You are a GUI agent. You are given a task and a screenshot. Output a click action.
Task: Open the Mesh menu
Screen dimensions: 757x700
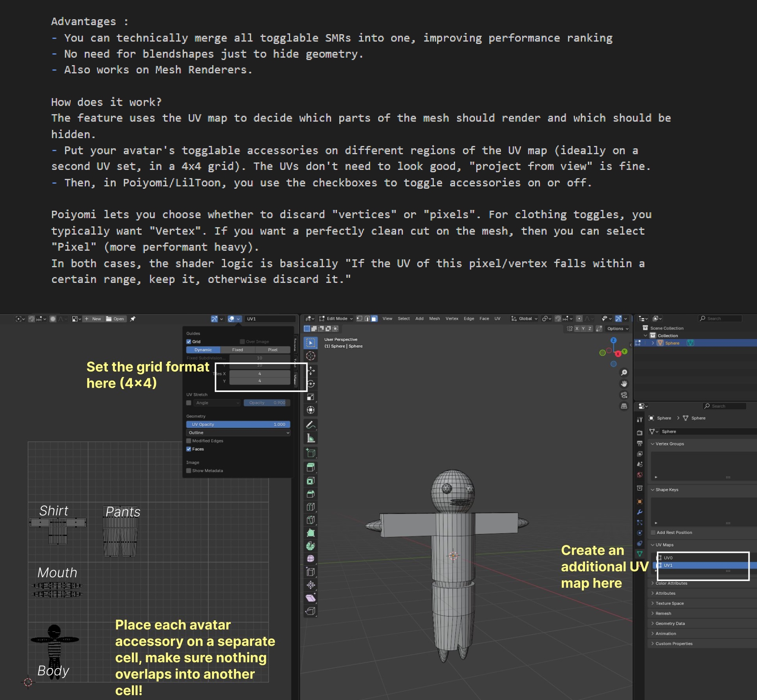(434, 319)
